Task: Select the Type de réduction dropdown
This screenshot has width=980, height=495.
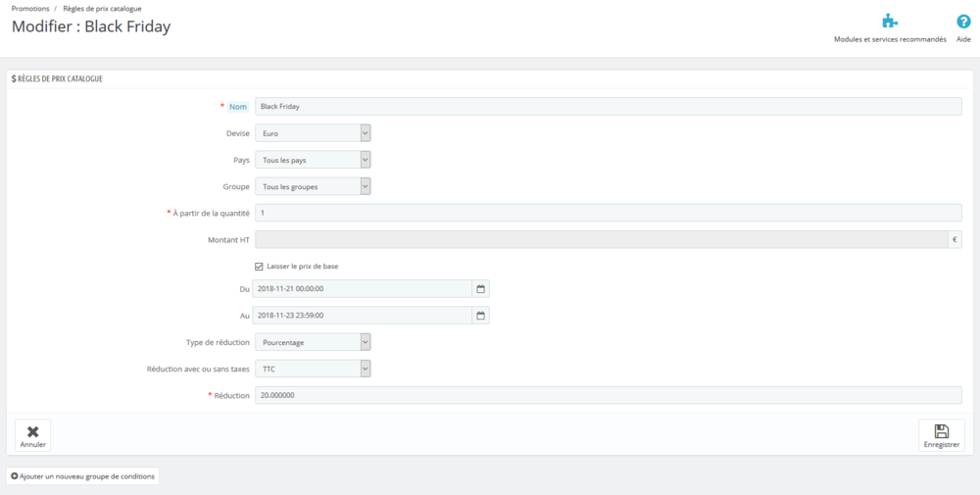Action: [x=313, y=342]
